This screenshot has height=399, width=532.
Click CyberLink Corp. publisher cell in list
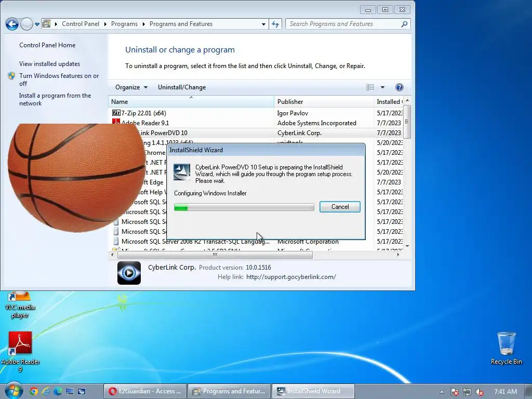299,132
